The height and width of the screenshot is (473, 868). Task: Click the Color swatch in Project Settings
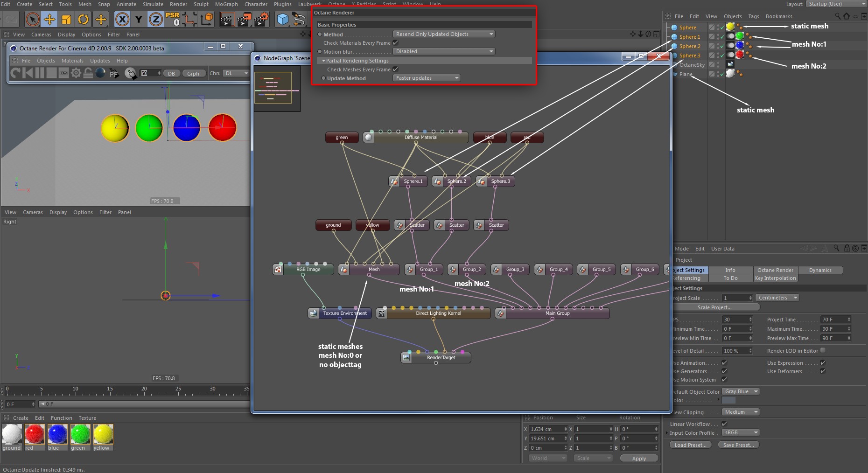[728, 400]
